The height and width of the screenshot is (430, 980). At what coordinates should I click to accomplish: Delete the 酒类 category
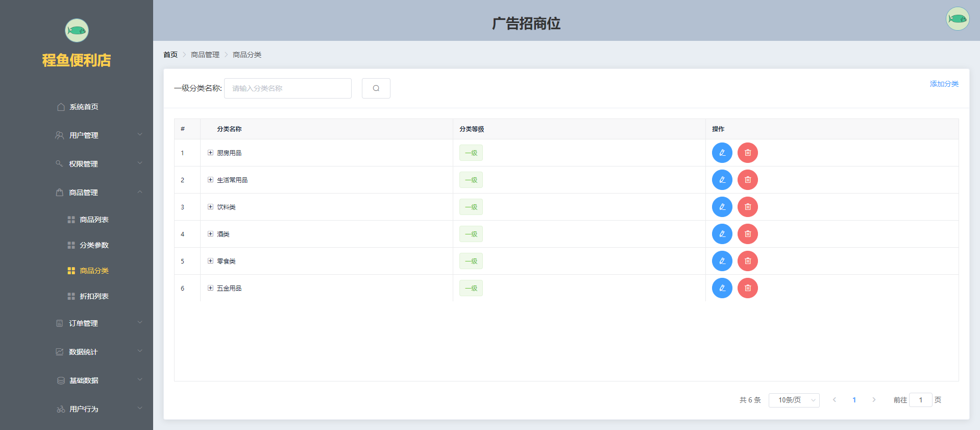[x=747, y=234]
